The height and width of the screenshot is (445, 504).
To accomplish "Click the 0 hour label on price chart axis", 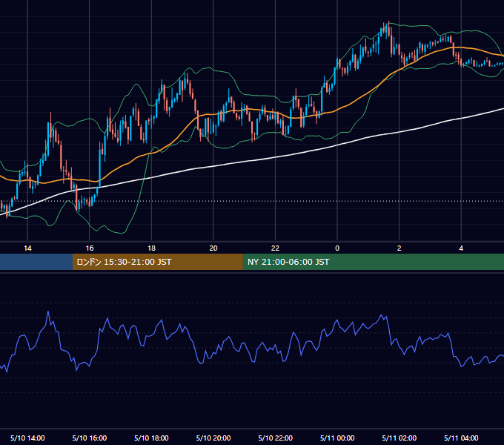I will point(337,248).
